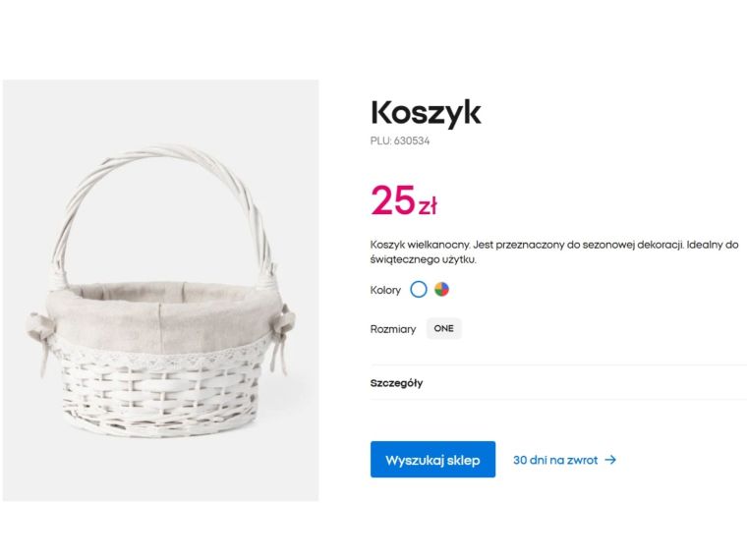This screenshot has height=560, width=747.
Task: Click the Rozmiary label
Action: (393, 329)
